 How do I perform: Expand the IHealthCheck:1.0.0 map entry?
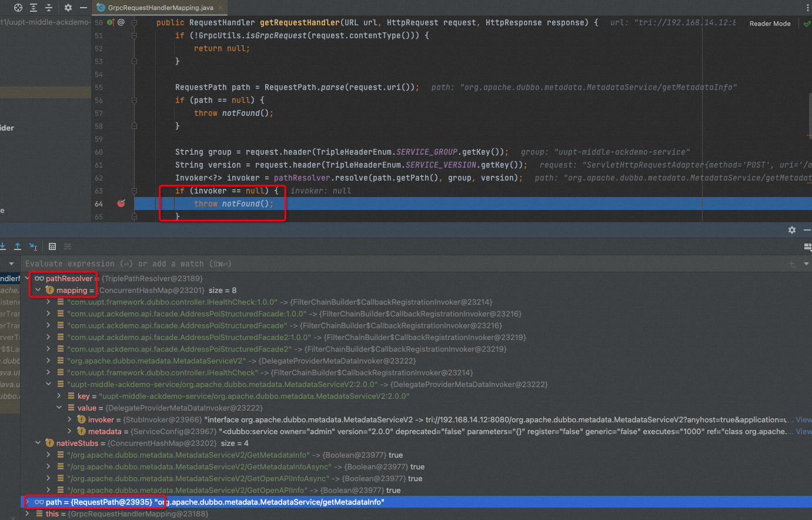48,302
